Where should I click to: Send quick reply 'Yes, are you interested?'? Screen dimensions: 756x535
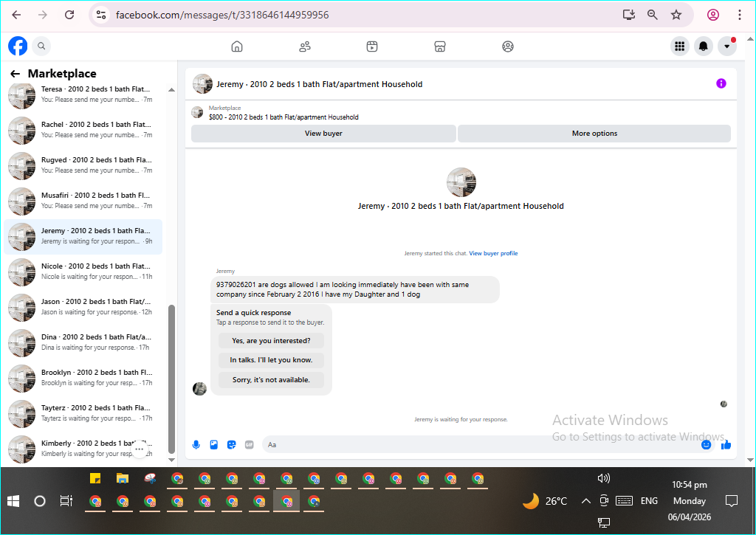click(x=271, y=341)
